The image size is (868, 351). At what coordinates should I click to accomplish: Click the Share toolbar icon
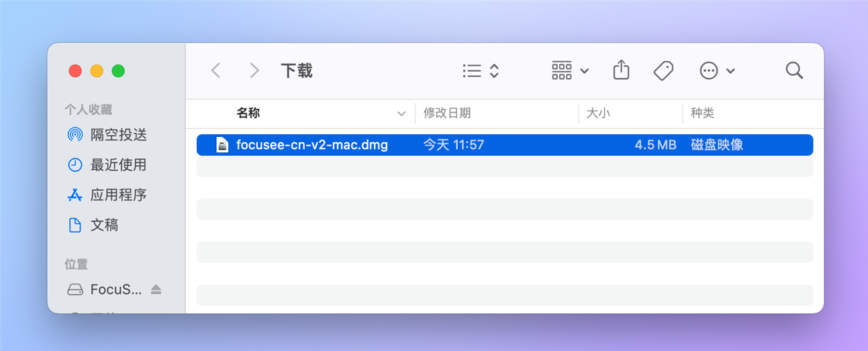pos(621,70)
